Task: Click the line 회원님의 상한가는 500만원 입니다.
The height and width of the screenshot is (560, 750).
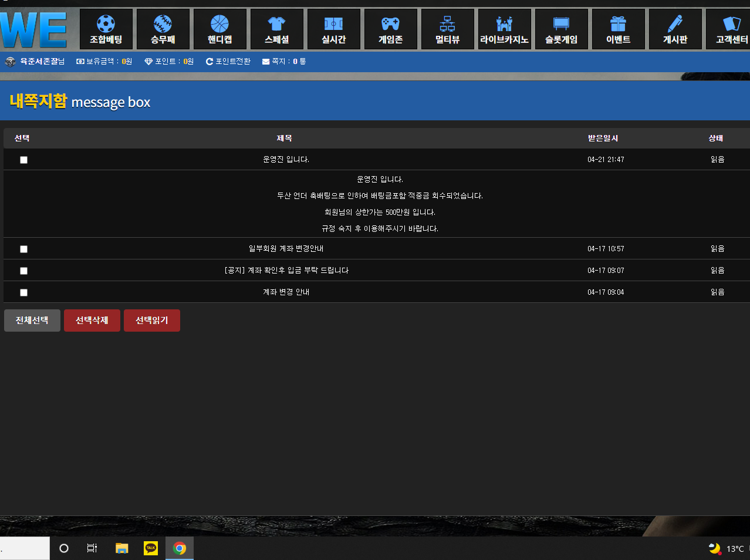Action: (380, 212)
